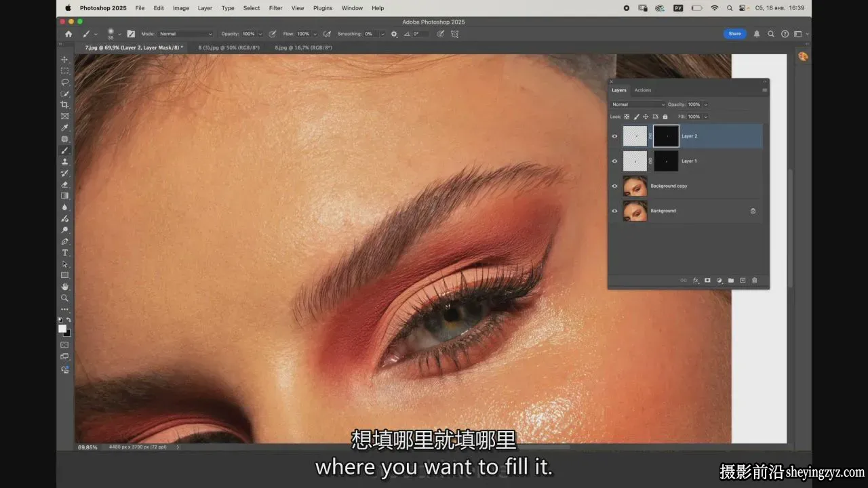The height and width of the screenshot is (488, 868).
Task: Select the Layer 2 mask thumbnail
Action: point(666,136)
